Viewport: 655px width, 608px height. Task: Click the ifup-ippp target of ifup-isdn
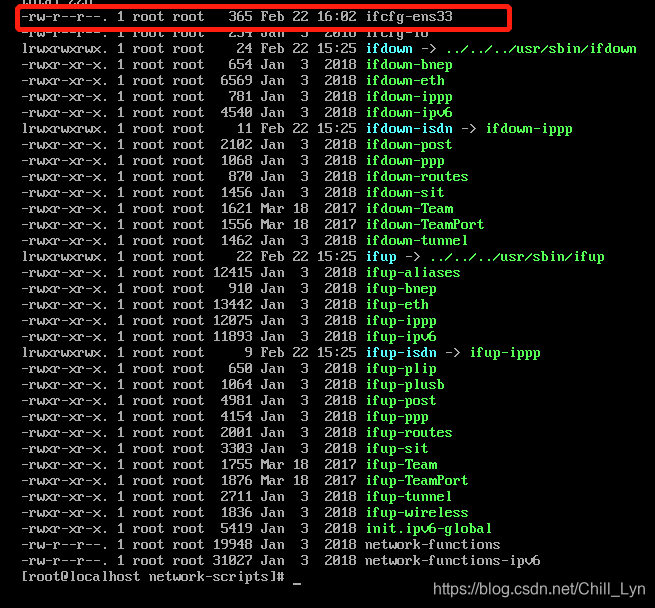[505, 353]
